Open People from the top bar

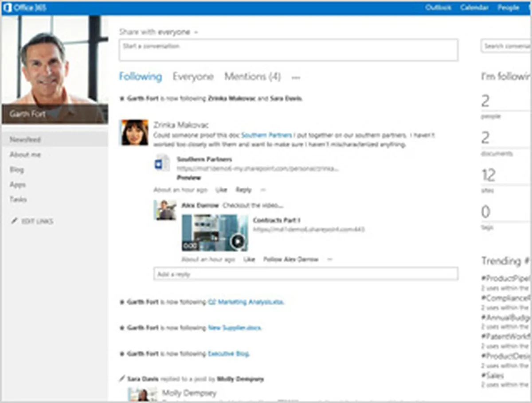coord(508,8)
